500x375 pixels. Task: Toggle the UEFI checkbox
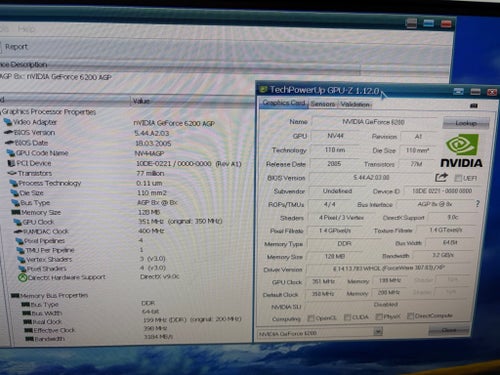(x=458, y=178)
